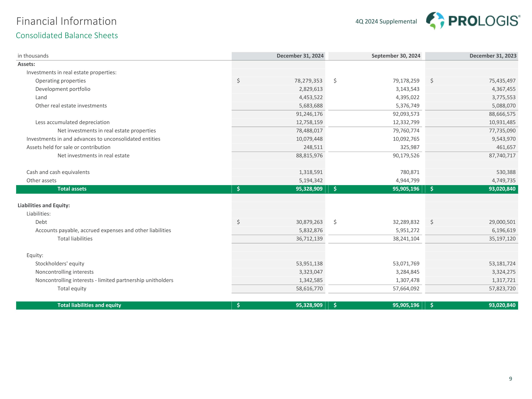Click the 4Q 2024 Supplemental label
Image resolution: width=532 pixels, height=399 pixels.
pyautogui.click(x=386, y=21)
